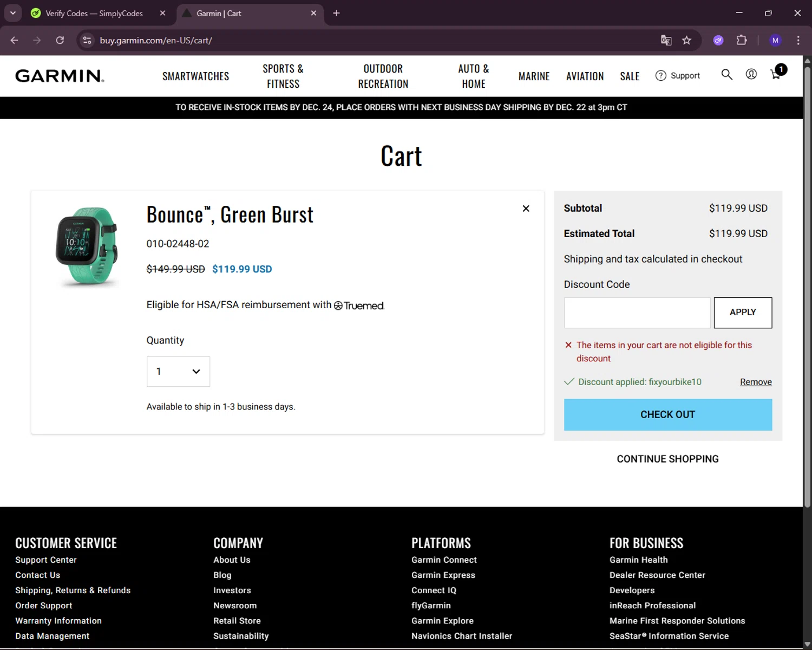Open a new browser tab
The height and width of the screenshot is (650, 812).
click(336, 13)
